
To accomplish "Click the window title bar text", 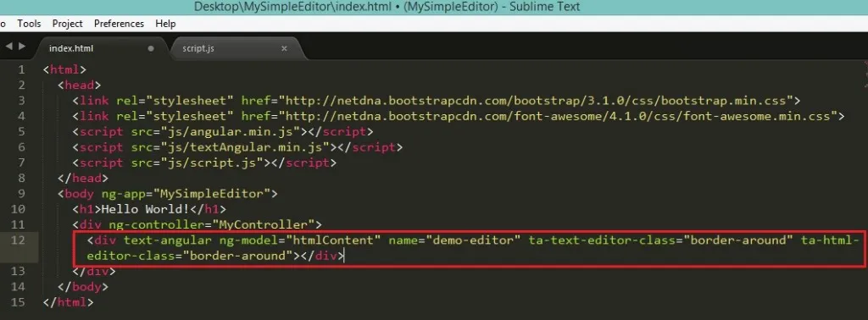I will (387, 7).
